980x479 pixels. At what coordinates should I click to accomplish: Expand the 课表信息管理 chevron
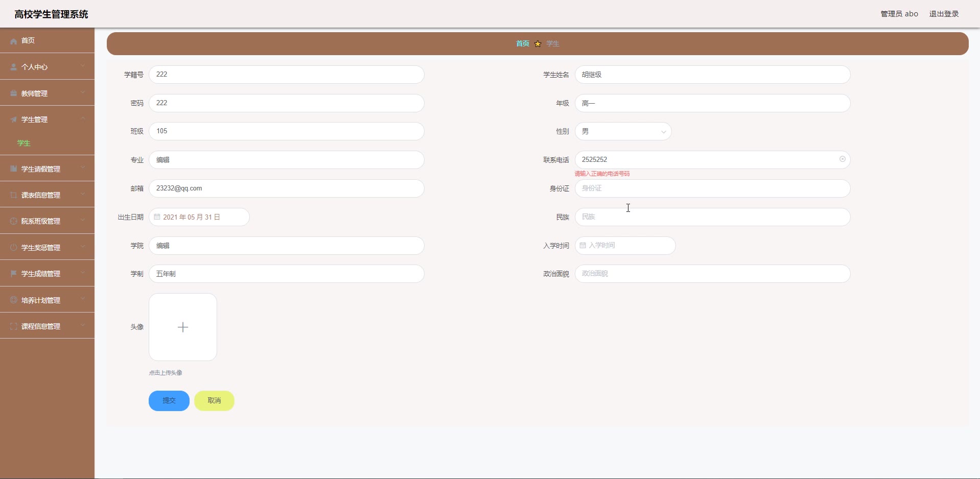tap(83, 195)
